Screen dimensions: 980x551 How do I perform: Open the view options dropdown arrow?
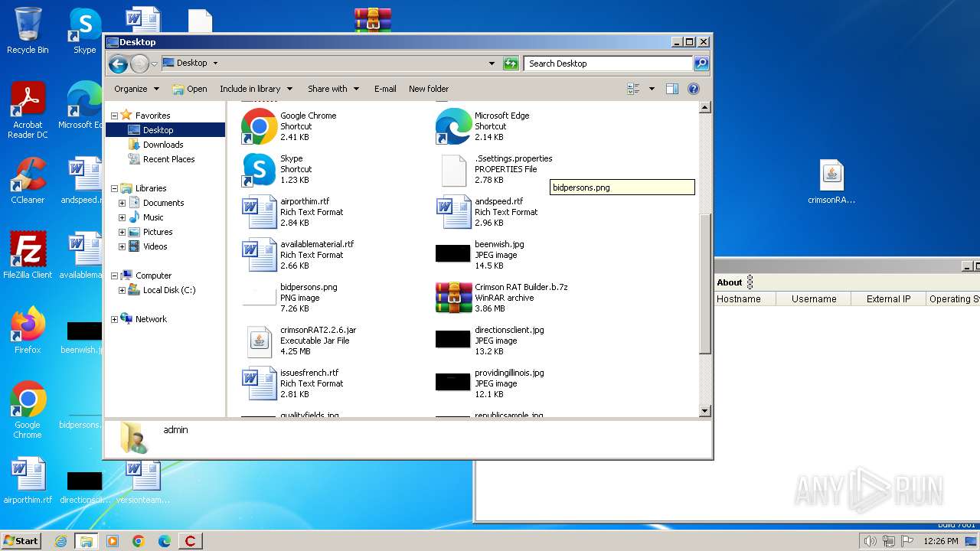(x=652, y=89)
